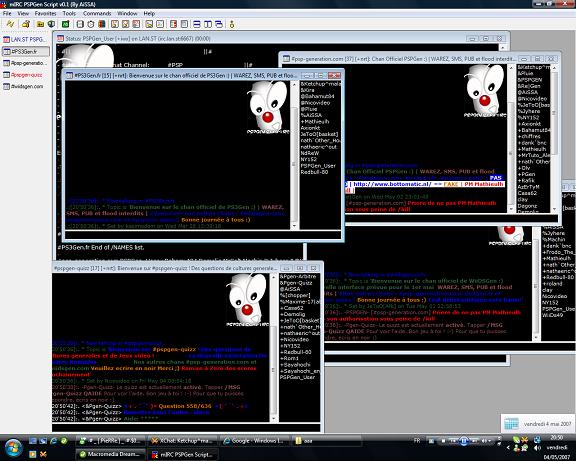Click the Cascade windows toolbar icon
The width and height of the screenshot is (576, 461).
coord(219,24)
